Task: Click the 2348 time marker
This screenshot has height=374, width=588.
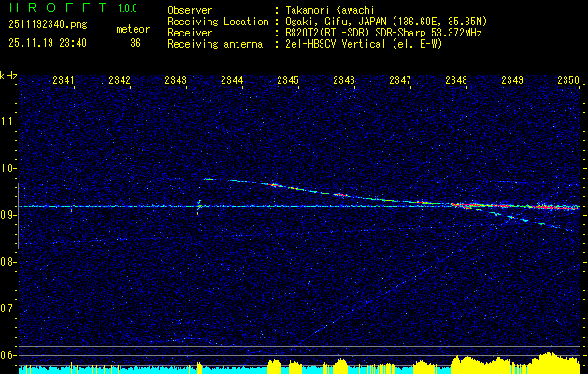Action: pyautogui.click(x=456, y=79)
